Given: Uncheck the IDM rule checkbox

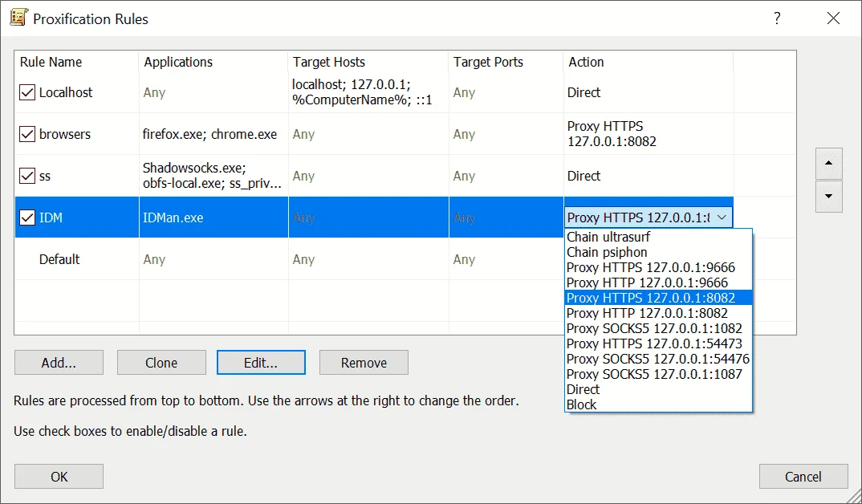Looking at the screenshot, I should click(27, 217).
